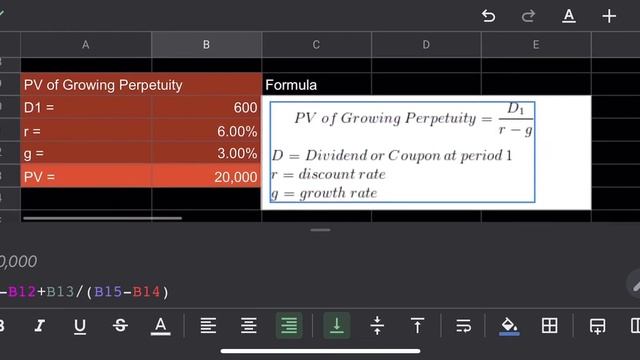Toggle italic formatting
This screenshot has width=640, height=360.
(x=40, y=326)
